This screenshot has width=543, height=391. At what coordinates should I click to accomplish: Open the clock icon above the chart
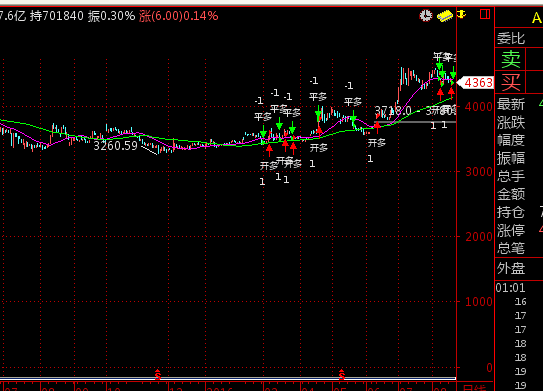coord(426,16)
